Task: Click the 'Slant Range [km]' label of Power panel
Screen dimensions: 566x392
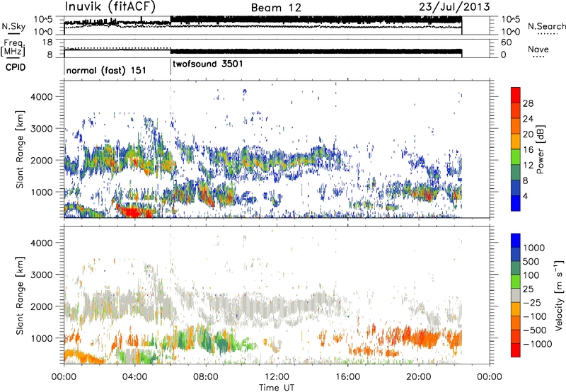Action: 20,149
